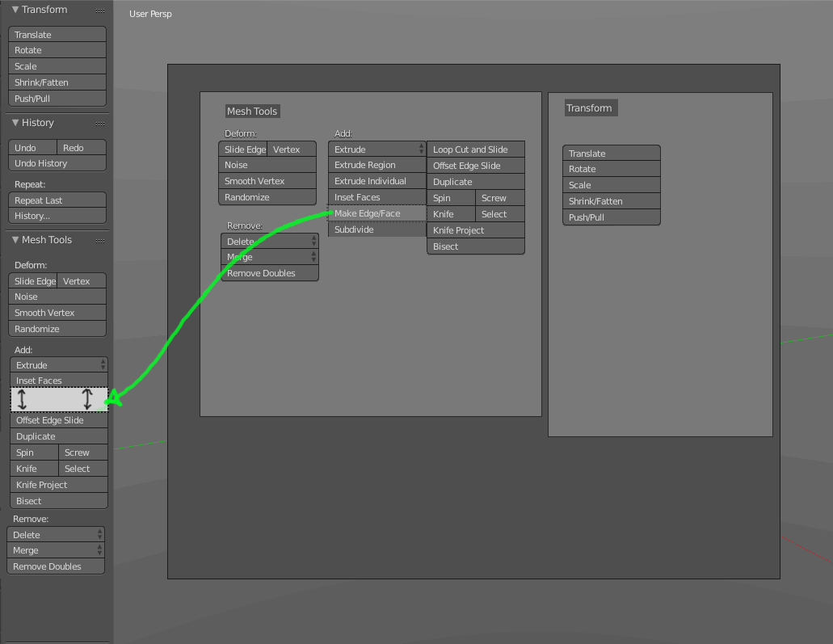Click Remove Doubles in the sidebar
833x644 pixels.
click(56, 566)
